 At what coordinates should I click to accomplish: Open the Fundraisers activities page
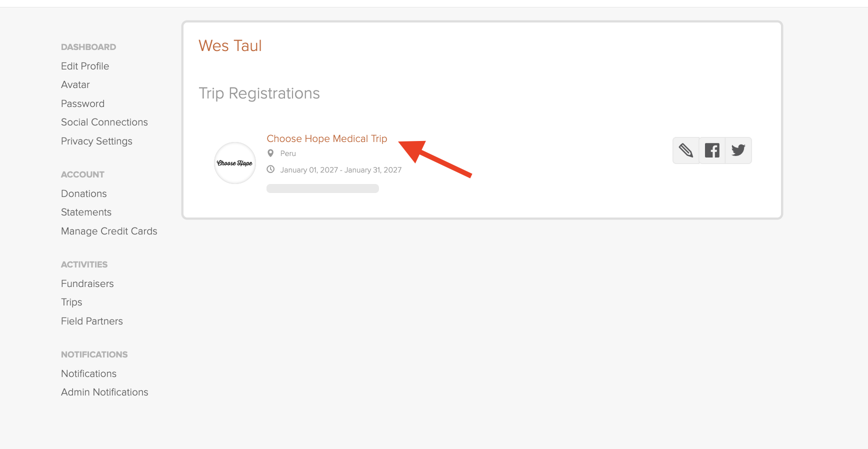point(87,283)
